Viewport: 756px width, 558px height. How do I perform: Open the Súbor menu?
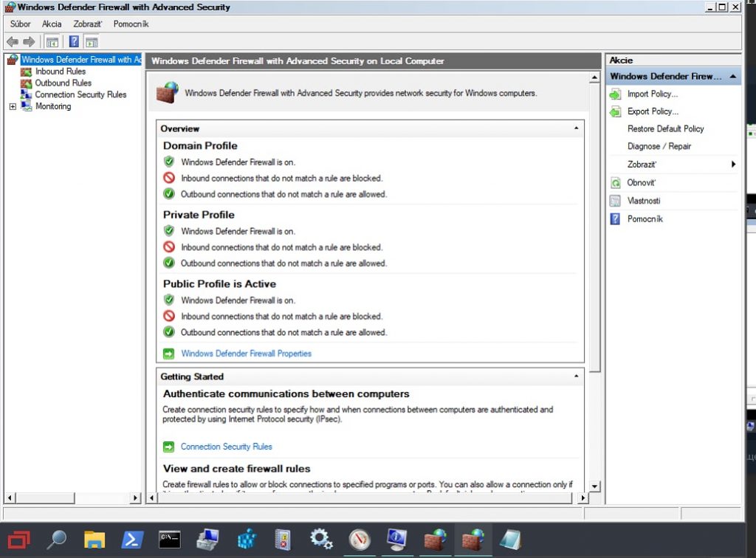point(20,24)
